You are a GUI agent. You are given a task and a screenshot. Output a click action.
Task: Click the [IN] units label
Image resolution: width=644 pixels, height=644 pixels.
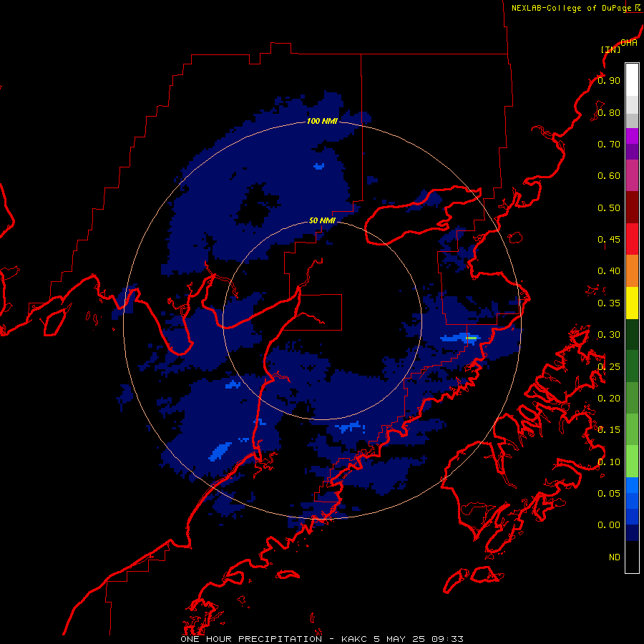(610, 49)
